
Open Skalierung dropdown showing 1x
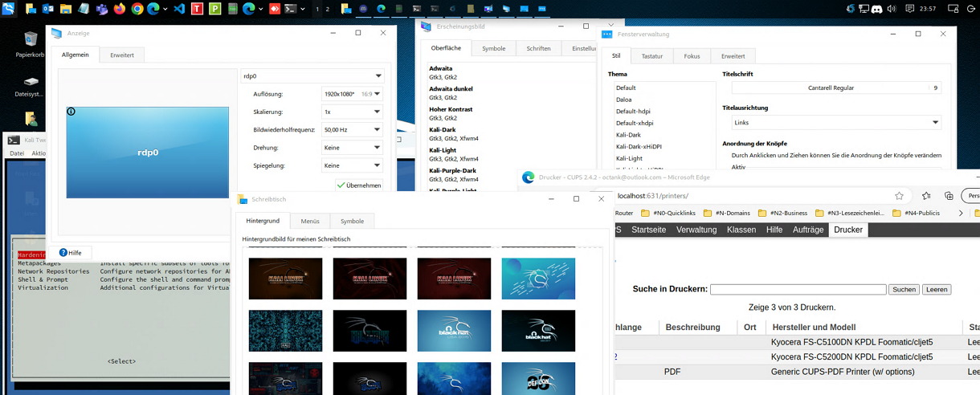[353, 112]
